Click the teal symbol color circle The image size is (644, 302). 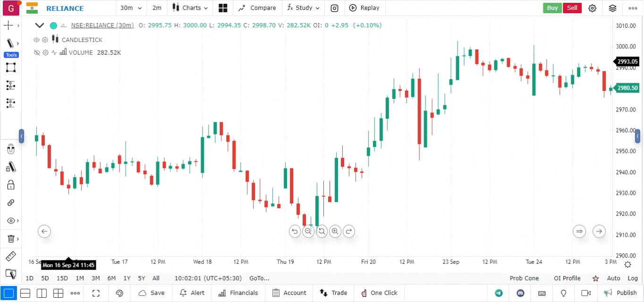pos(53,25)
